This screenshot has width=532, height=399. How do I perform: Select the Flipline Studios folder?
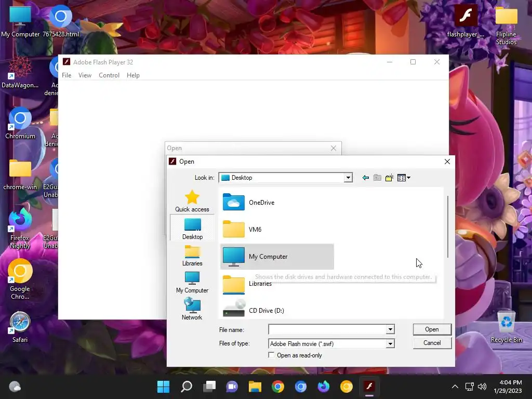[x=506, y=26]
